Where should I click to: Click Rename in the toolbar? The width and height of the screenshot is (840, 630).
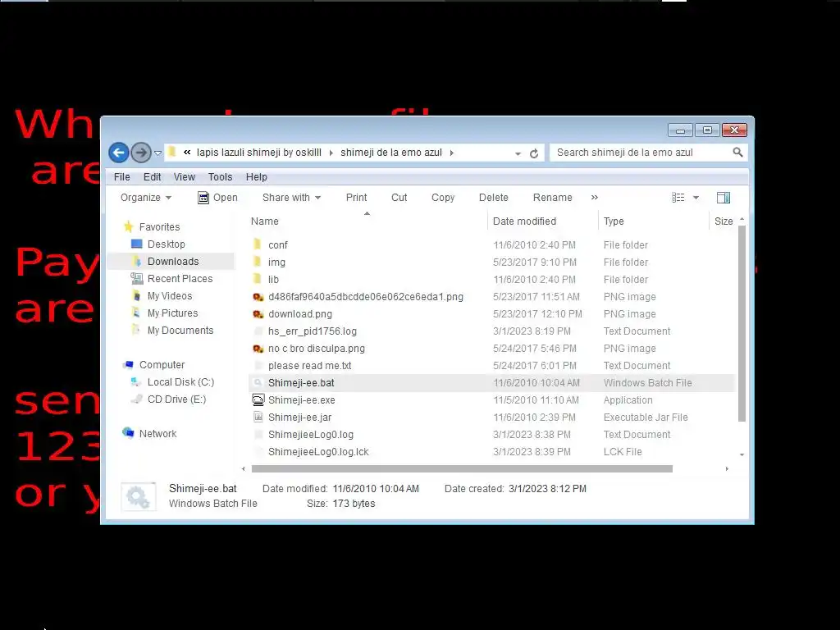click(x=552, y=198)
